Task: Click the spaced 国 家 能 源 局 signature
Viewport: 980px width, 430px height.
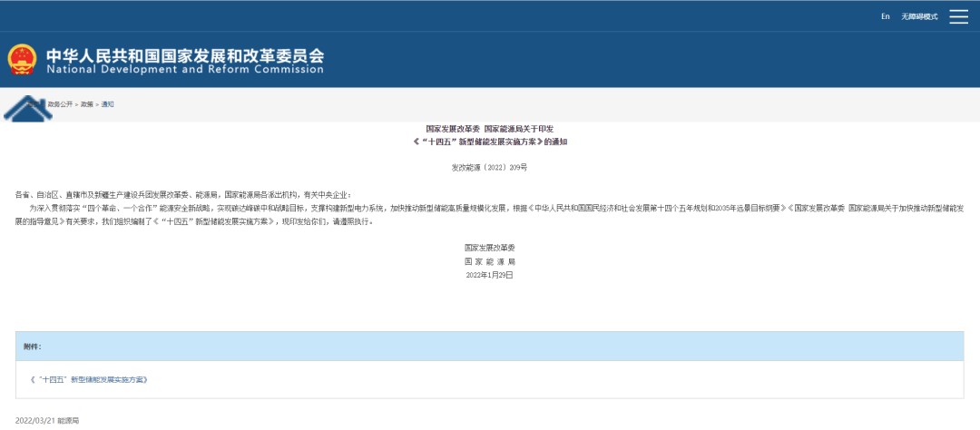Action: (489, 260)
